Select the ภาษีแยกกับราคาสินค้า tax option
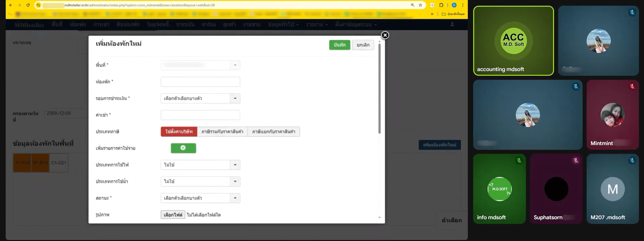This screenshot has width=644, height=241. 274,131
